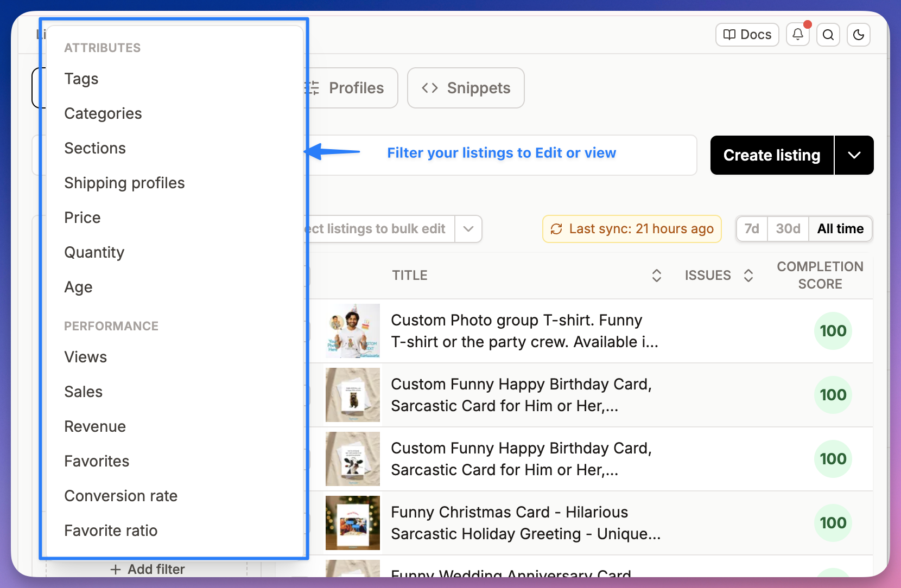Choose the Revenue performance filter
The image size is (901, 588).
pyautogui.click(x=95, y=426)
